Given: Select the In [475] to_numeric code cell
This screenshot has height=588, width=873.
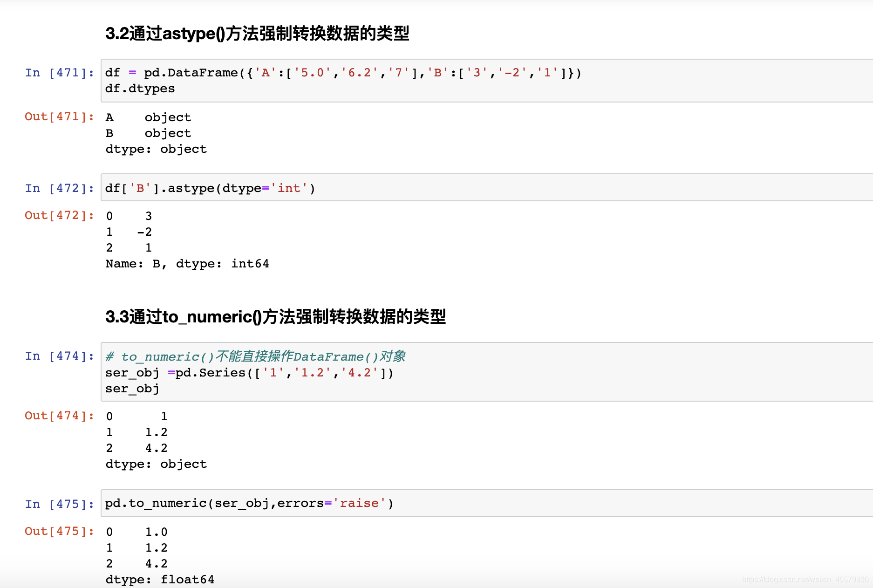Looking at the screenshot, I should 487,503.
